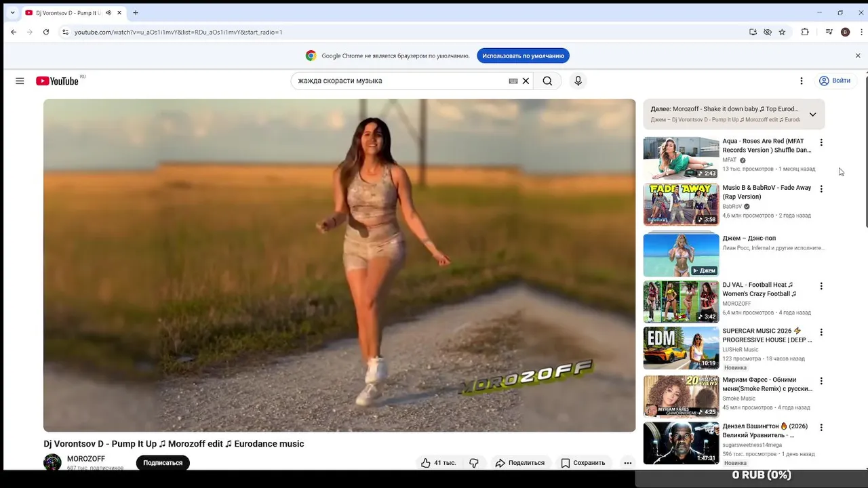Open site information icon in address bar

coord(65,32)
